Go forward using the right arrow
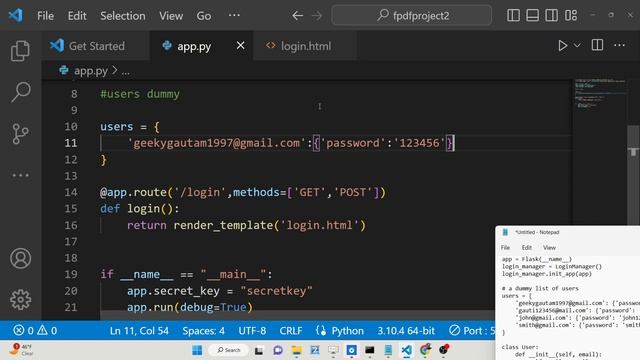 tap(317, 16)
